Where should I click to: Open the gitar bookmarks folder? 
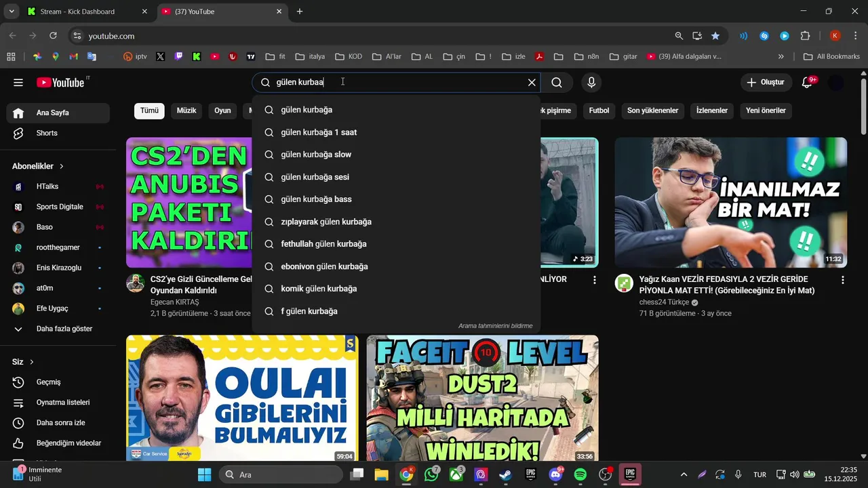click(x=623, y=57)
